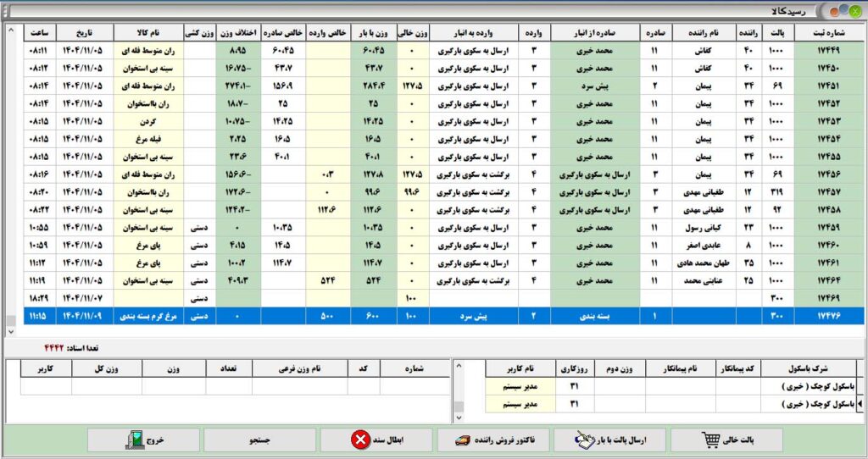Click the red X icon on ابطال سند

tap(359, 440)
